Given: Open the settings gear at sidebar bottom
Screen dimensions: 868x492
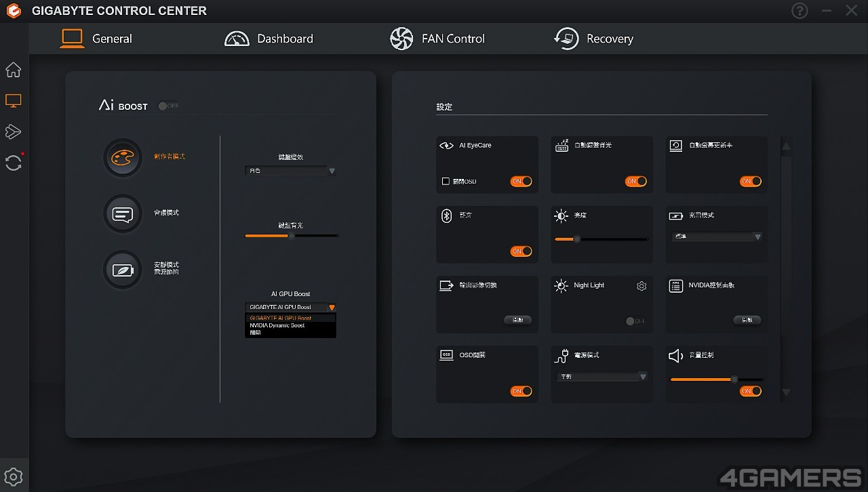Looking at the screenshot, I should click(14, 477).
